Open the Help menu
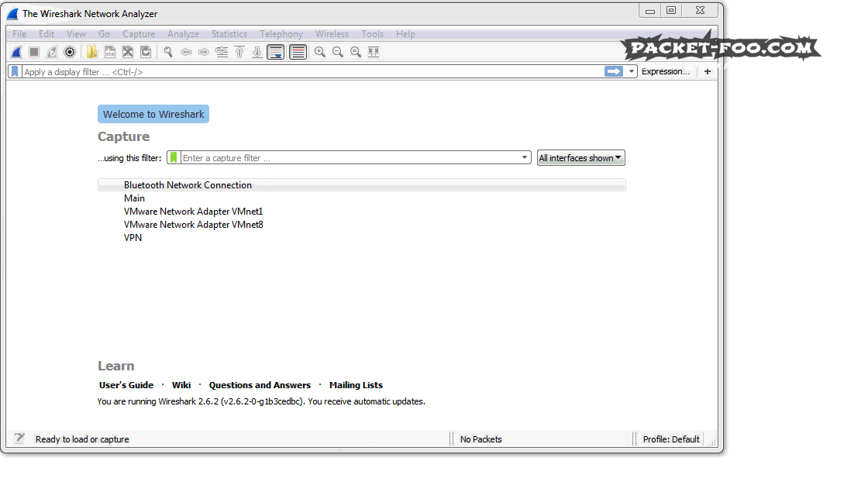Viewport: 868px width, 499px height. (x=406, y=34)
